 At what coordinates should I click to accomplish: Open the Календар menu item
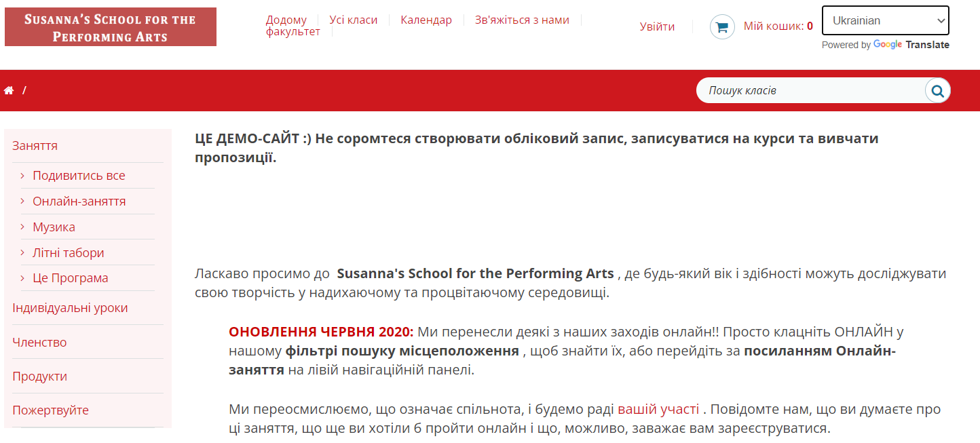[x=426, y=20]
